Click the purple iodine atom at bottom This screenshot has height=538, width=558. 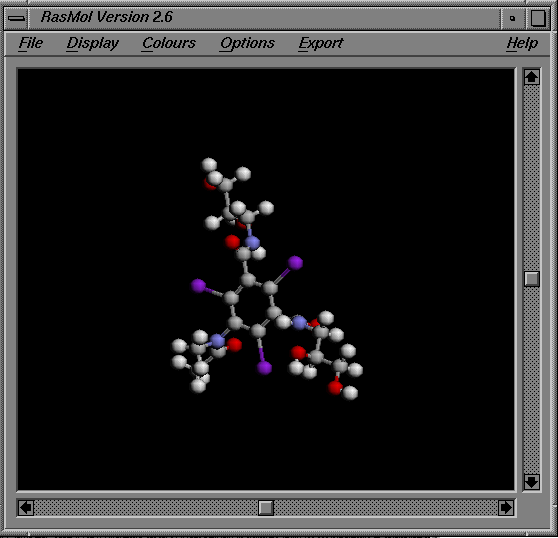[264, 368]
